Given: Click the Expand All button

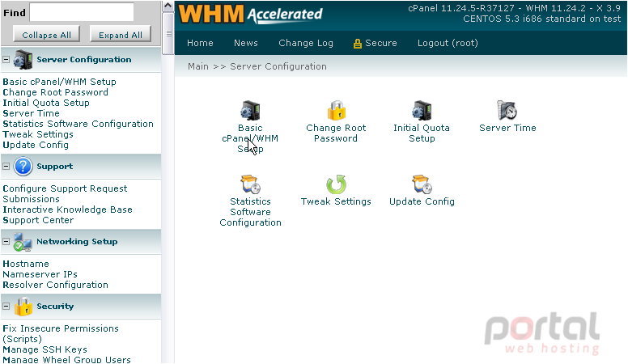Looking at the screenshot, I should pyautogui.click(x=120, y=35).
